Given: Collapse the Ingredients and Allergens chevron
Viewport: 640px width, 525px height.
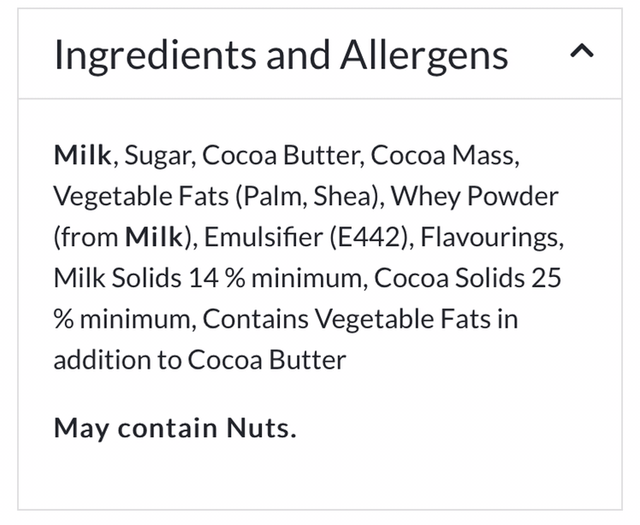Looking at the screenshot, I should pos(582,53).
